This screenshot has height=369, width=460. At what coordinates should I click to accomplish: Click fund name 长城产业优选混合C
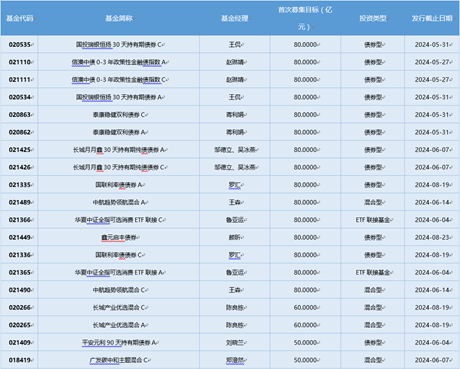coord(119,308)
